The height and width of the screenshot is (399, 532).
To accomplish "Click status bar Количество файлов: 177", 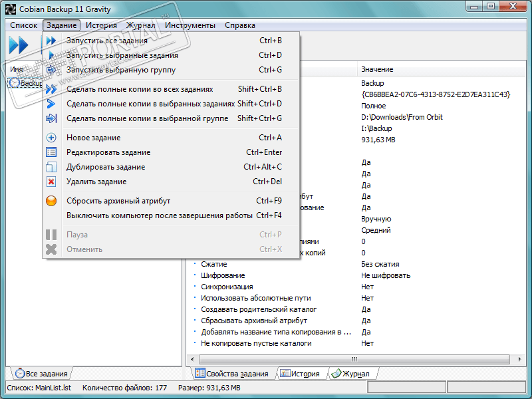I will 124,388.
